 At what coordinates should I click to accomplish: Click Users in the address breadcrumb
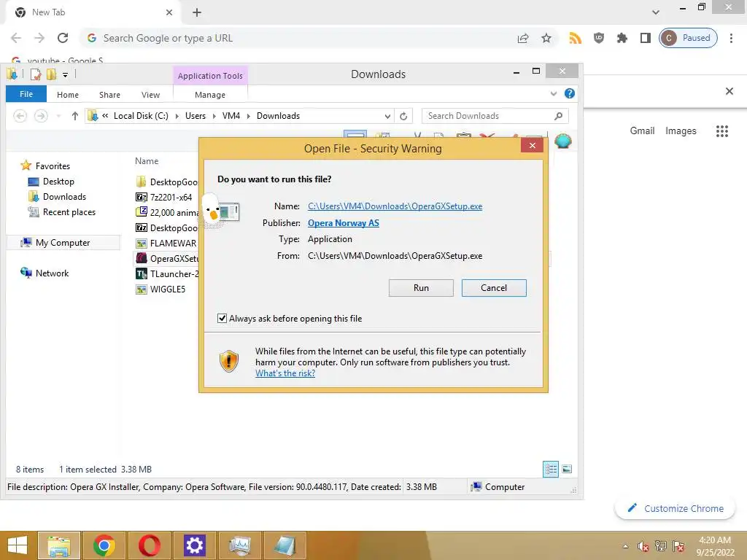(196, 116)
